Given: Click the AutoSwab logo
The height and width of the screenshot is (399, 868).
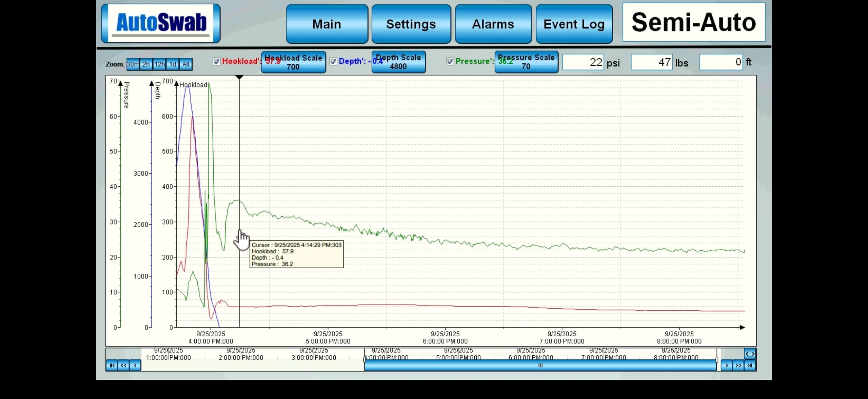Looking at the screenshot, I should tap(161, 23).
